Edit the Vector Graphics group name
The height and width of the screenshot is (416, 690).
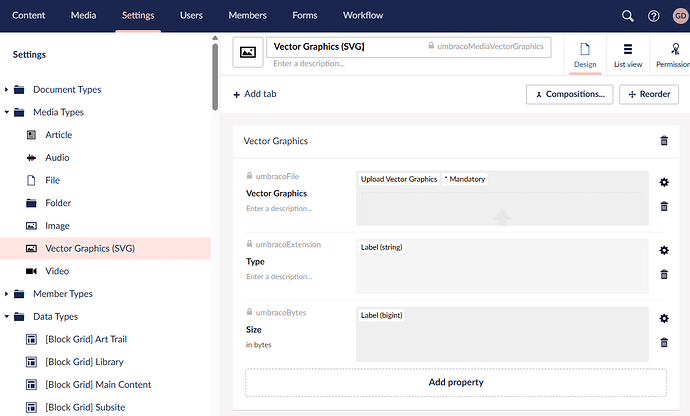point(276,141)
